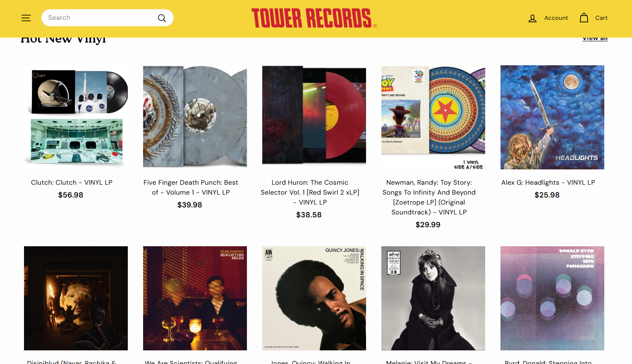Open Lord Huron Cosmic Selector cover image
This screenshot has width=632, height=364.
(x=314, y=117)
